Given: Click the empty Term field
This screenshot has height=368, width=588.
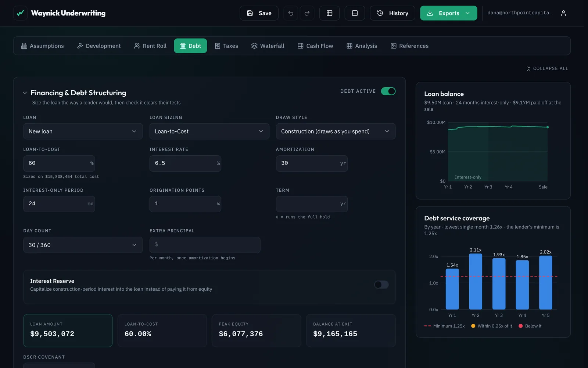Looking at the screenshot, I should 312,204.
